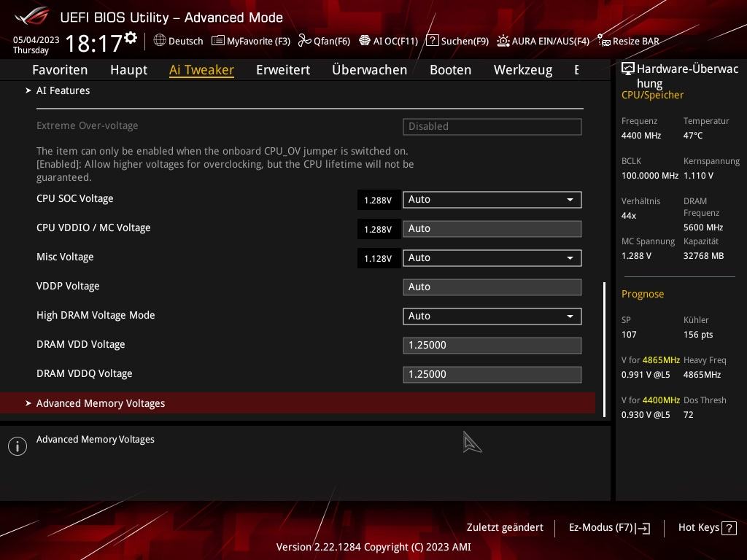The height and width of the screenshot is (560, 747).
Task: Click the 5600 MHz DRAM frequency value
Action: coord(703,227)
